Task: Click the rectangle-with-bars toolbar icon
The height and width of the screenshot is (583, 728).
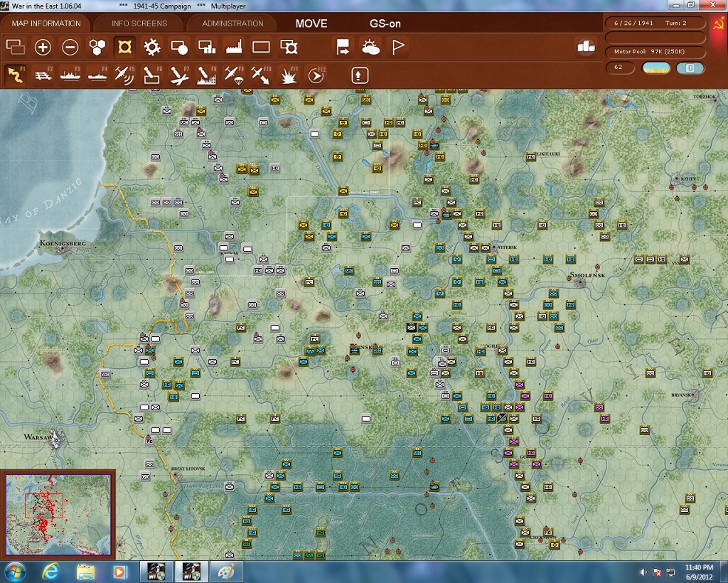Action: [207, 47]
